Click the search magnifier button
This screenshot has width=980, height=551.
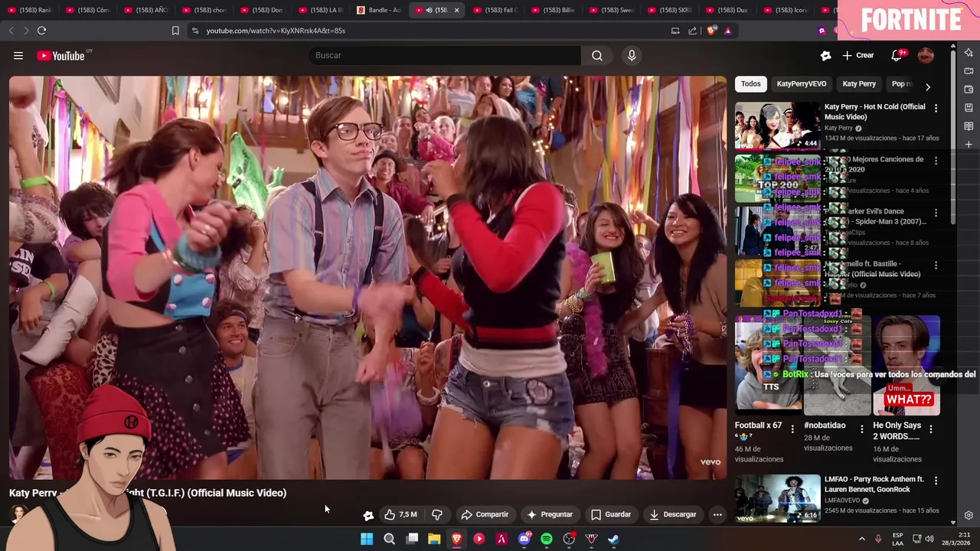click(597, 55)
